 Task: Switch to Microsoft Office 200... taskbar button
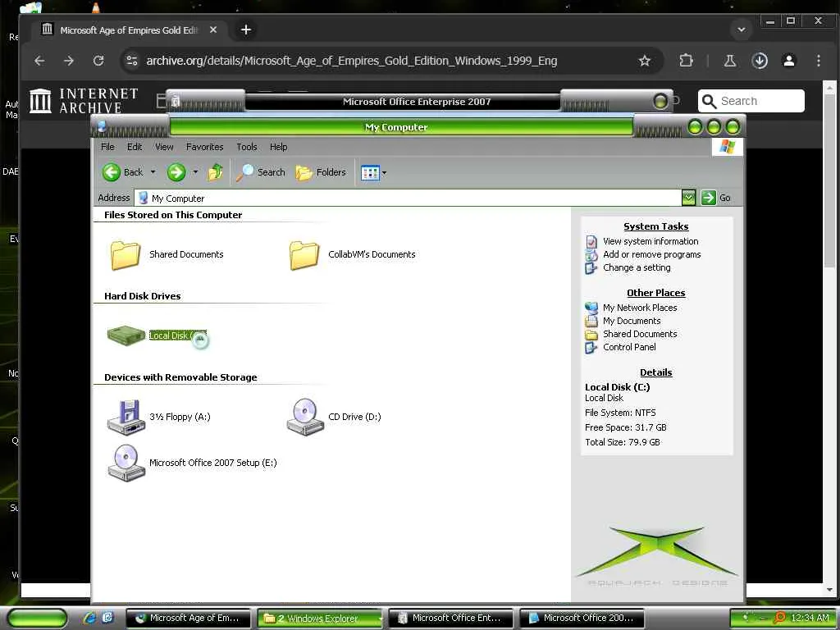(582, 619)
